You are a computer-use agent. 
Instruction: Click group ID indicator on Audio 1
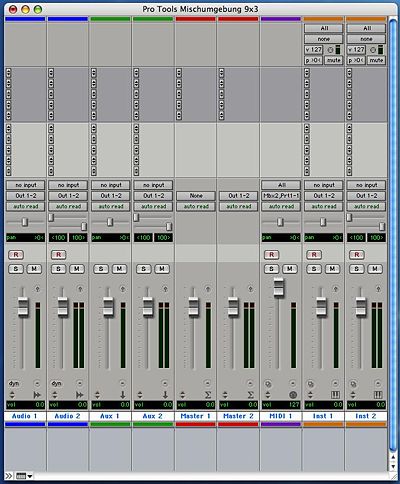37,384
